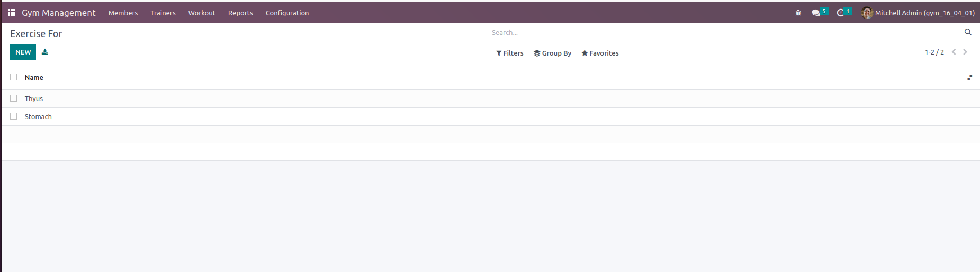This screenshot has width=980, height=272.
Task: Expand the Group By dropdown
Action: coord(553,53)
